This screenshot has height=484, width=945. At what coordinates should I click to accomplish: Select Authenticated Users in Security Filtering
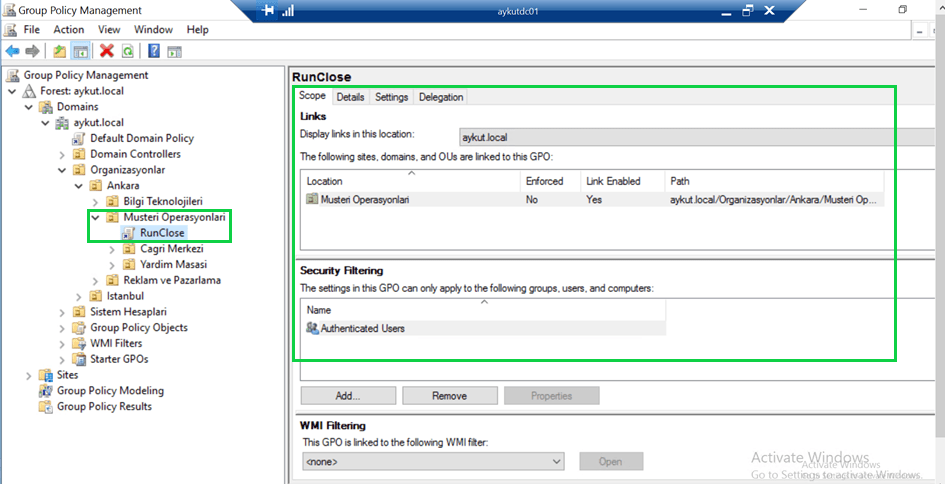tap(362, 328)
